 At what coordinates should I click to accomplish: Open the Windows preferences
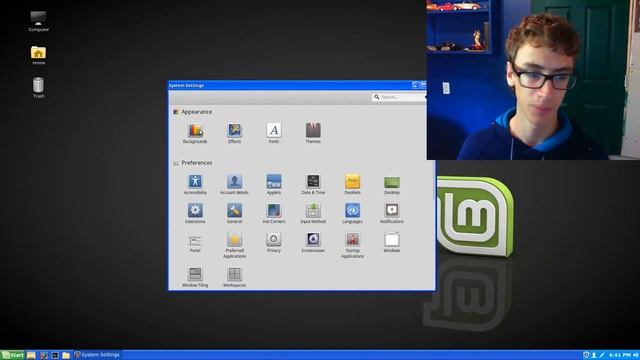(x=392, y=242)
